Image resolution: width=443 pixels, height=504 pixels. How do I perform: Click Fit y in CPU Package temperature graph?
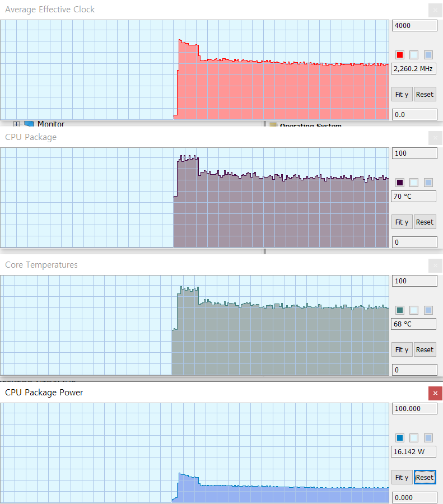[x=402, y=222]
